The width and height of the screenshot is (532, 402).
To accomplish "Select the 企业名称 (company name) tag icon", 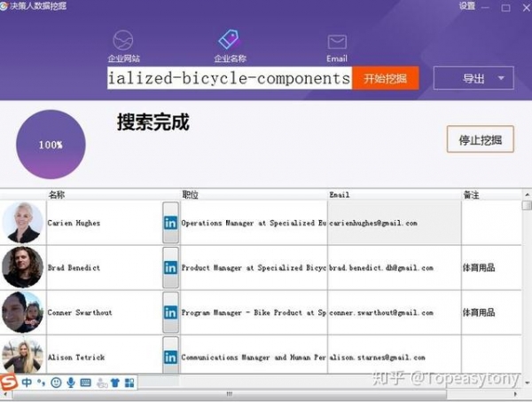I will coord(230,41).
